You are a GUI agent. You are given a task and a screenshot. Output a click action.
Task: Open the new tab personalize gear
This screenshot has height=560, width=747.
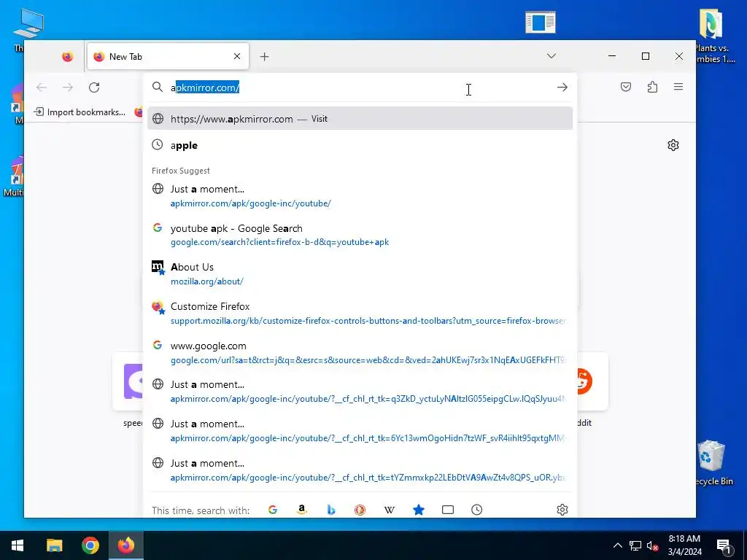[x=673, y=145]
